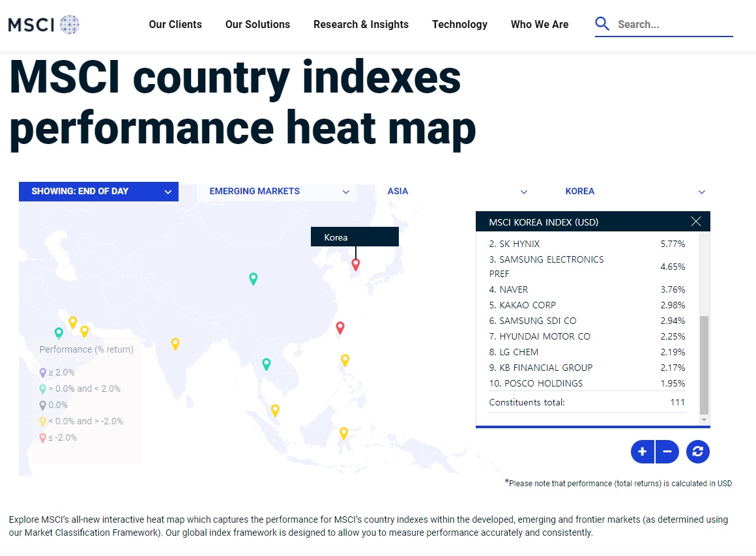Click the 5.77% weight value

click(673, 244)
